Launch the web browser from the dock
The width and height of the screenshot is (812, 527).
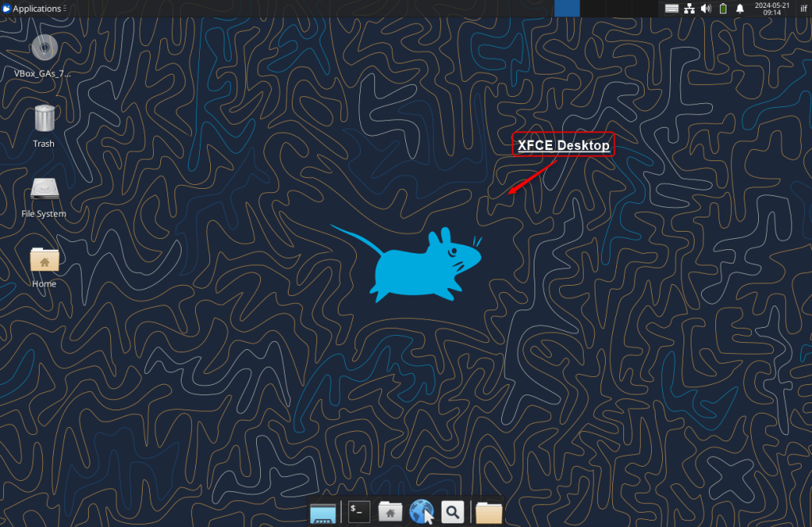tap(421, 511)
